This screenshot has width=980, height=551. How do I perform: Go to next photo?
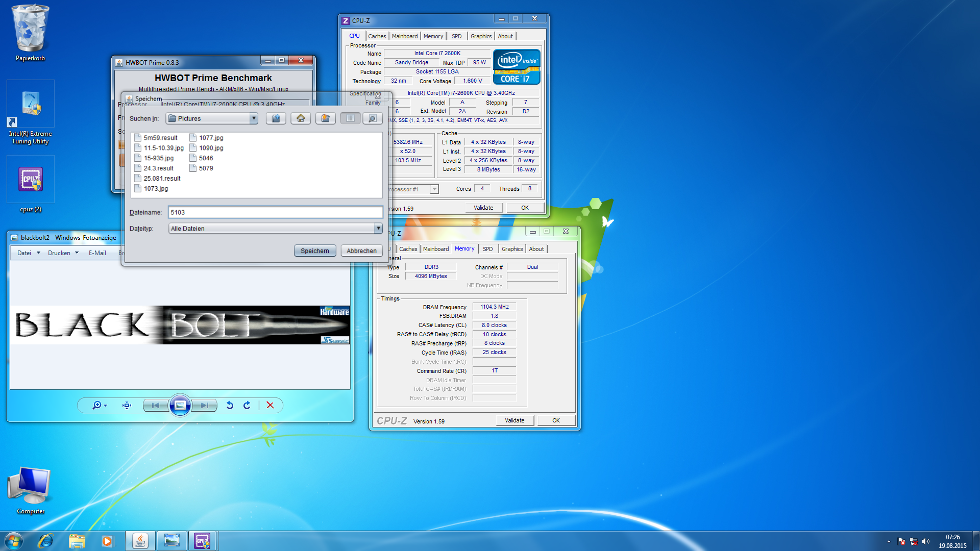(x=205, y=405)
